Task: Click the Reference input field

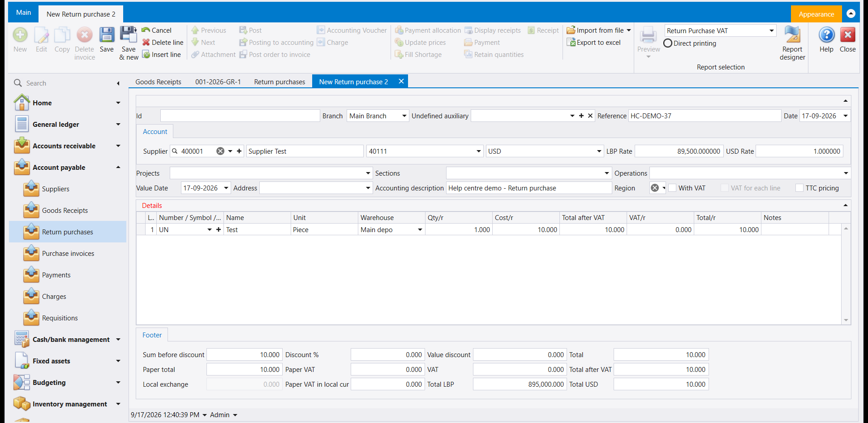Action: 705,116
